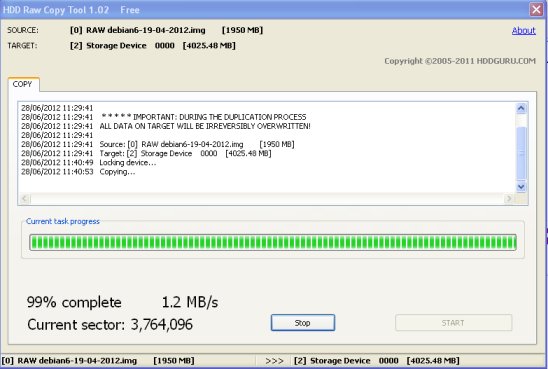The height and width of the screenshot is (369, 548).
Task: Click the status bar target device entry
Action: [x=377, y=361]
